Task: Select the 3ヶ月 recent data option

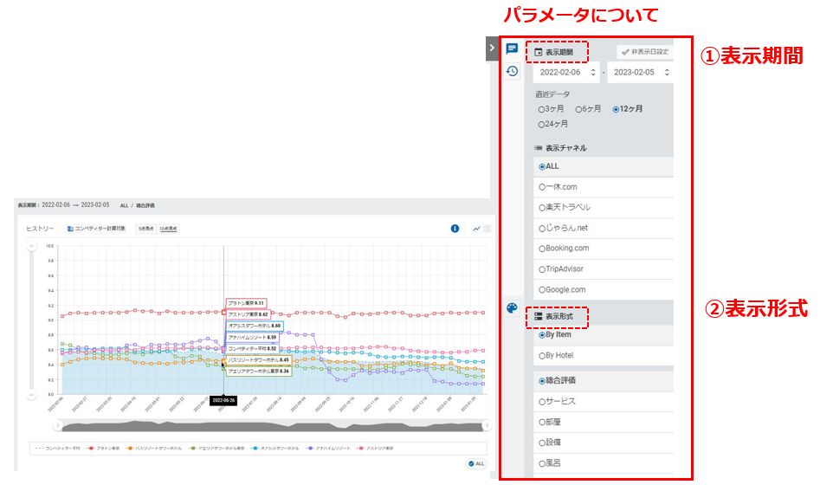Action: click(x=542, y=110)
